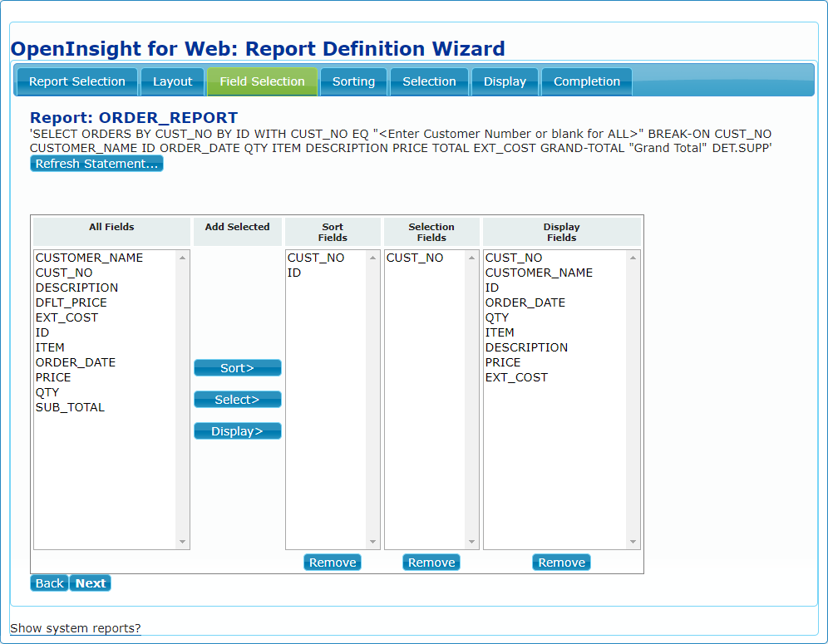Select PRICE in Display Fields list

coord(555,362)
